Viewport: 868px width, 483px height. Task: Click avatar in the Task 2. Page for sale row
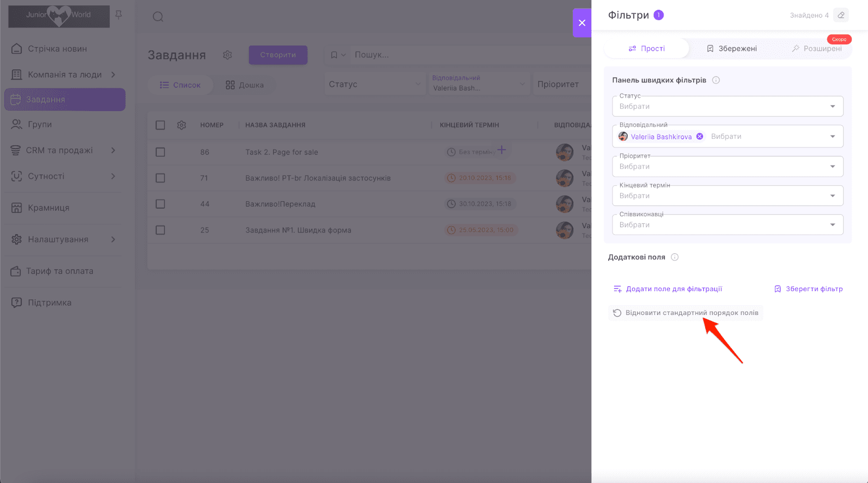pos(565,152)
